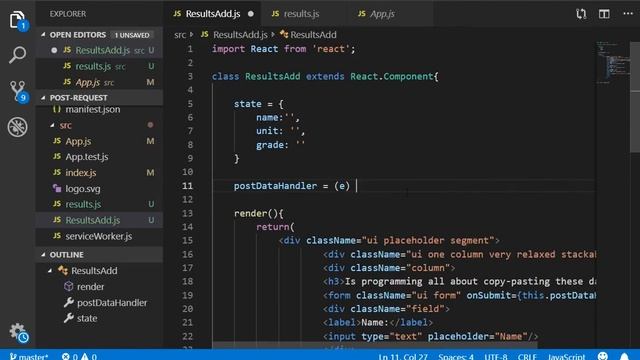The width and height of the screenshot is (640, 360).
Task: Open App.test.js in file tree
Action: pyautogui.click(x=99, y=157)
